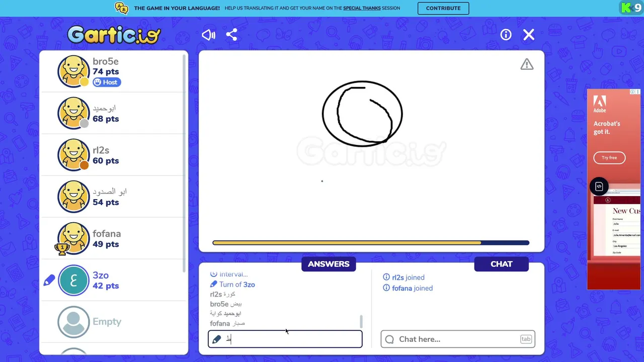Click fofana's answer line in answers

[227, 323]
